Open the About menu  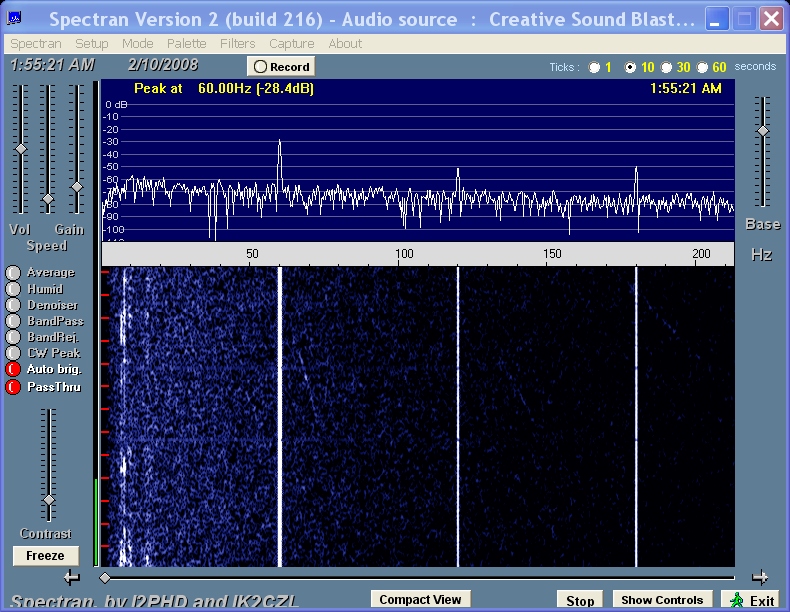point(345,44)
